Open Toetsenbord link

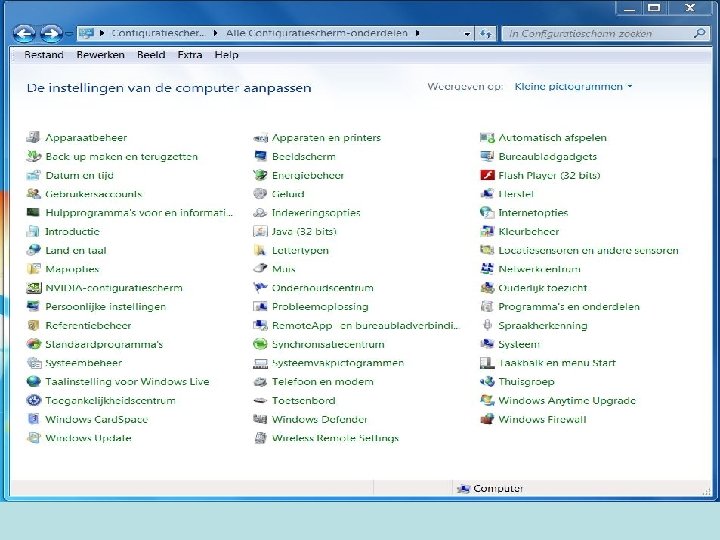tap(304, 400)
